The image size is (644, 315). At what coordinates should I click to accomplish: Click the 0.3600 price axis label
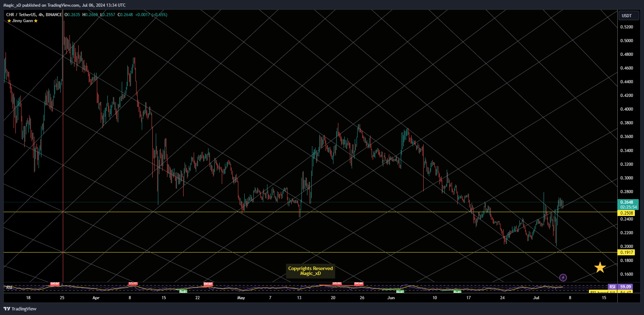point(626,137)
